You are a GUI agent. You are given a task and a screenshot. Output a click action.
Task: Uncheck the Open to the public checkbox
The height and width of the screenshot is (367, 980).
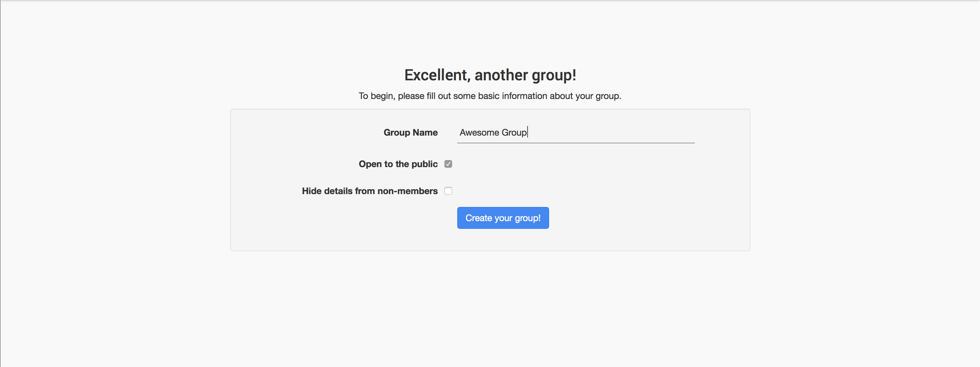click(448, 164)
